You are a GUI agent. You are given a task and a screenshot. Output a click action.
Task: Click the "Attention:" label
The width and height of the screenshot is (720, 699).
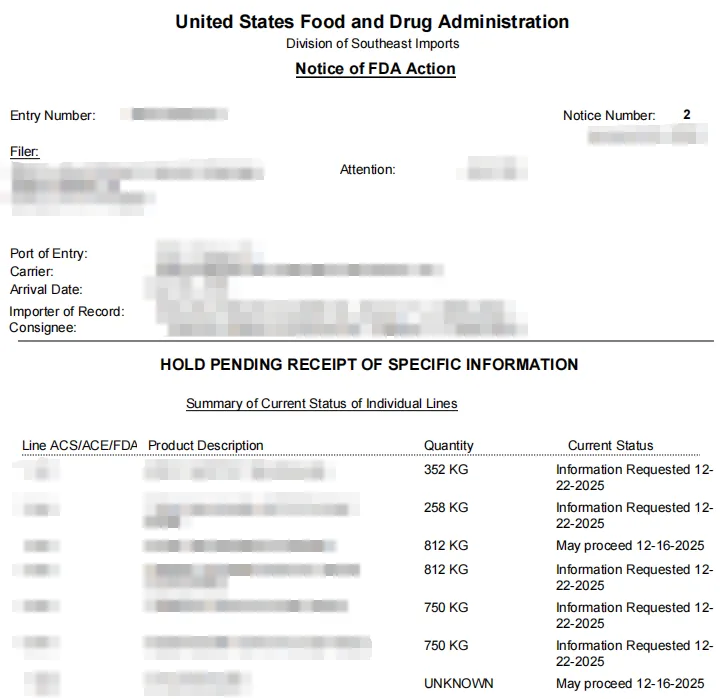point(368,170)
